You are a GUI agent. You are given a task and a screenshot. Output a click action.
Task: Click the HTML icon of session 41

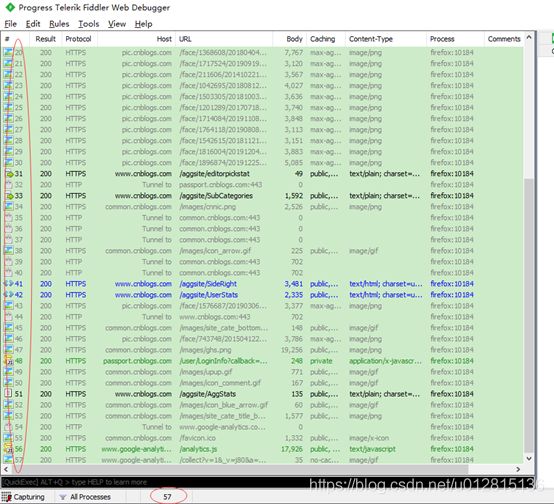pos(8,284)
